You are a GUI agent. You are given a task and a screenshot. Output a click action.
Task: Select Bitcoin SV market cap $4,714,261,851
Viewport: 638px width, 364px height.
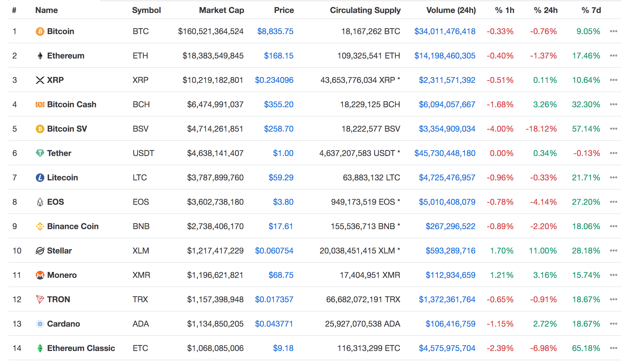[215, 129]
